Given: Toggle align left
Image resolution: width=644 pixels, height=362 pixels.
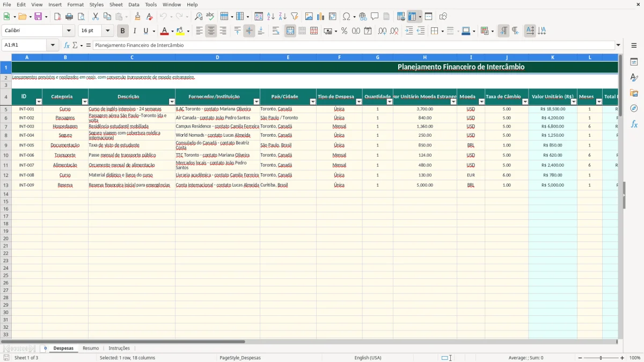Looking at the screenshot, I should [x=199, y=31].
